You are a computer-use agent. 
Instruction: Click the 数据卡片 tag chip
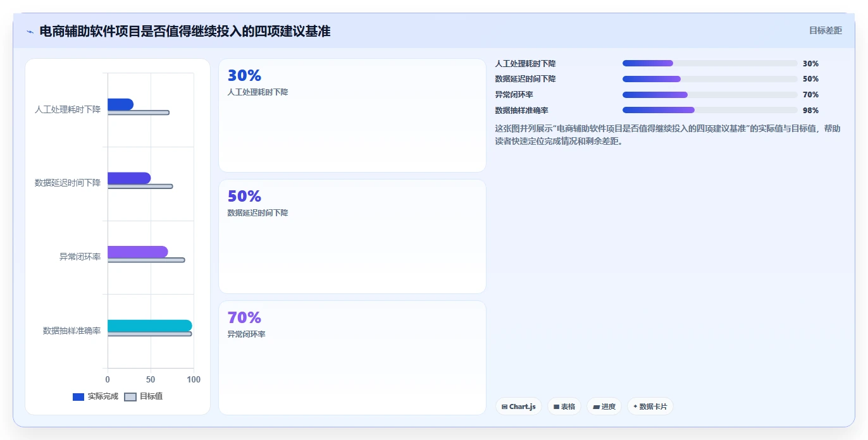650,406
